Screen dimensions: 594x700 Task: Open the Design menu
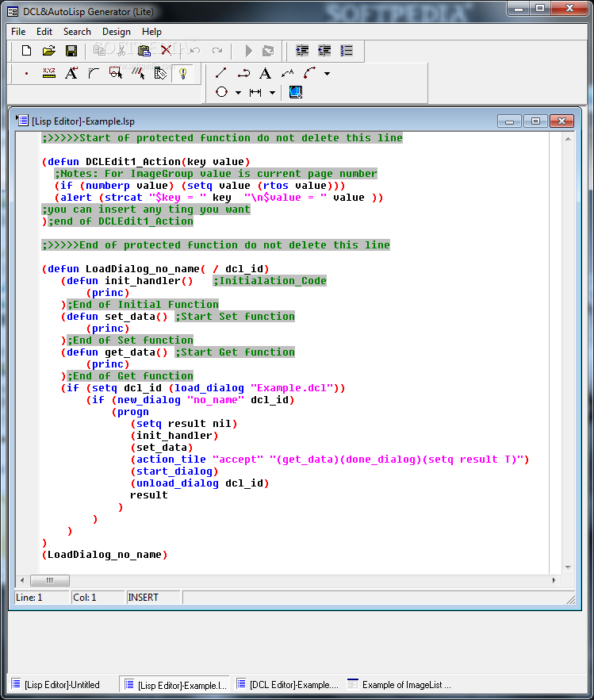coord(117,32)
